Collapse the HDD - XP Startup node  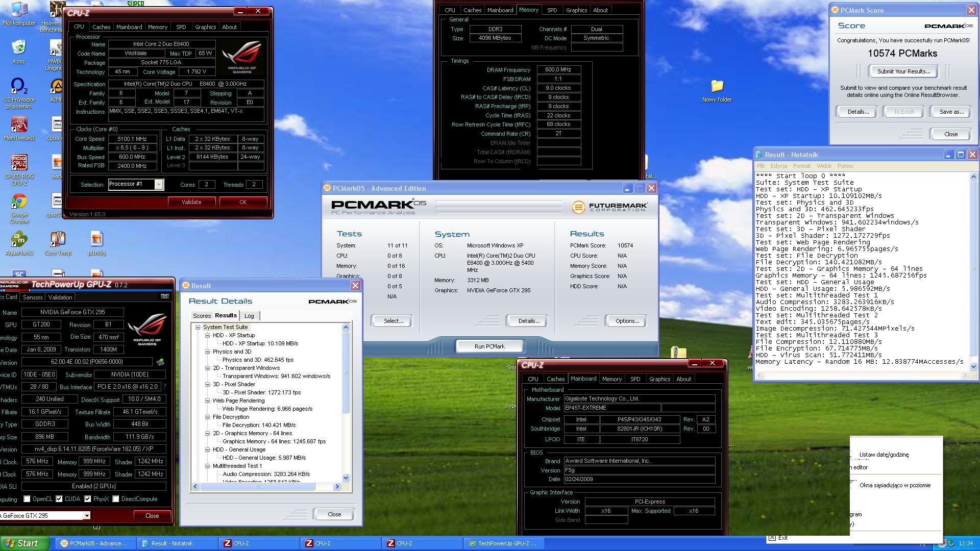point(208,335)
